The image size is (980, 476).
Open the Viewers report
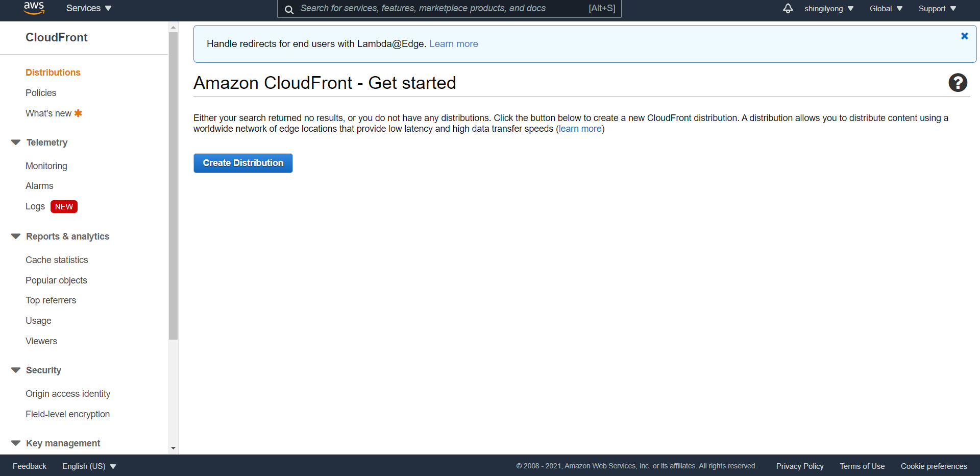pyautogui.click(x=41, y=341)
